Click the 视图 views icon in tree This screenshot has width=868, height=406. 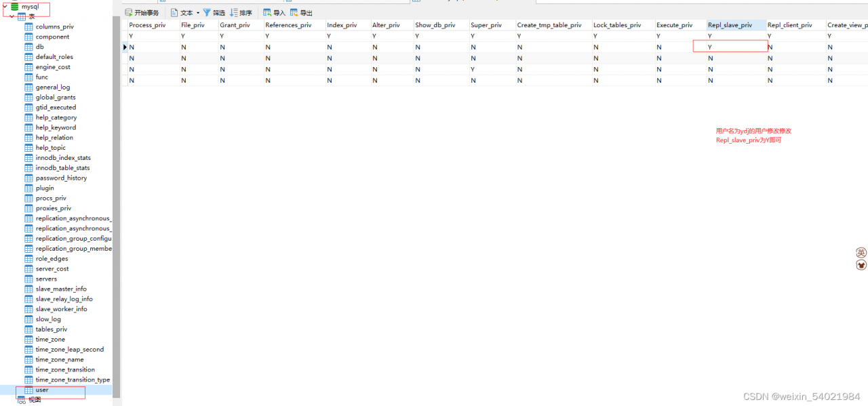pyautogui.click(x=22, y=400)
